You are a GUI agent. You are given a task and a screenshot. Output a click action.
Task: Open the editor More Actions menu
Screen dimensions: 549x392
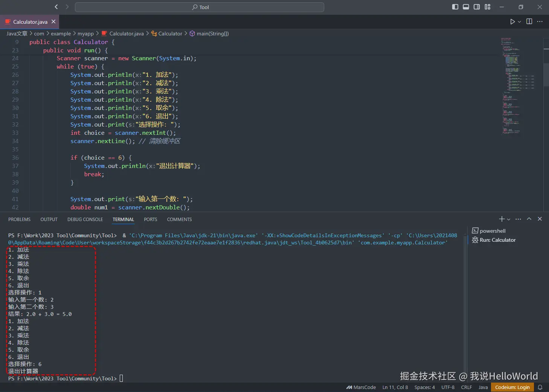click(x=540, y=21)
